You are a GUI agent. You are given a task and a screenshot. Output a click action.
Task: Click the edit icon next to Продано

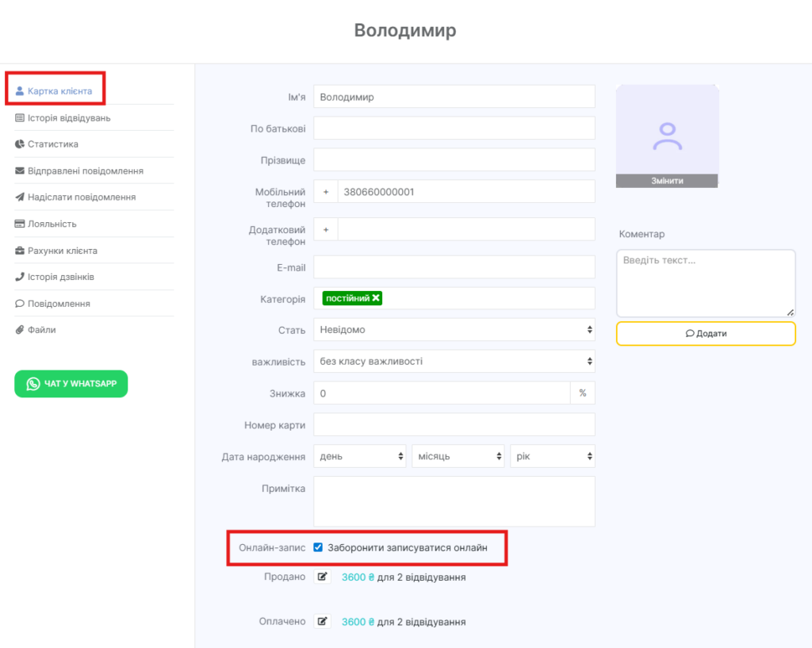click(323, 577)
